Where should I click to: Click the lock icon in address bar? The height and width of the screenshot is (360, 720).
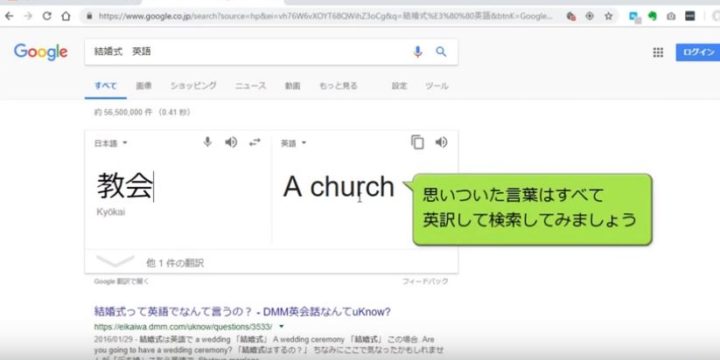tap(90, 17)
